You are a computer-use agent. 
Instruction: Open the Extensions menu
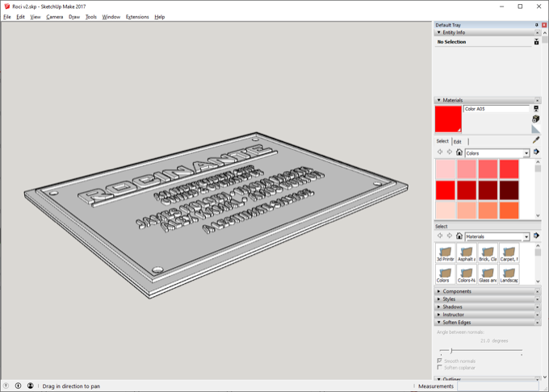137,17
